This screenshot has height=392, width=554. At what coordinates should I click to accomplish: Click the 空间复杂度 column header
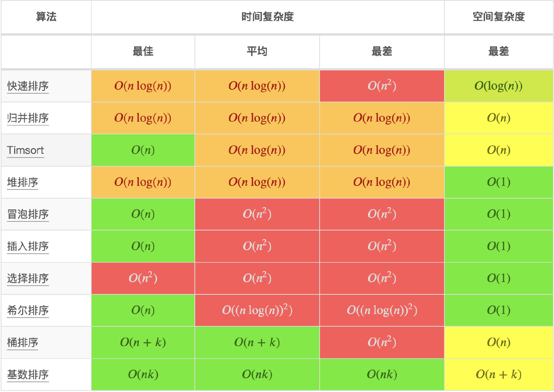(x=499, y=17)
